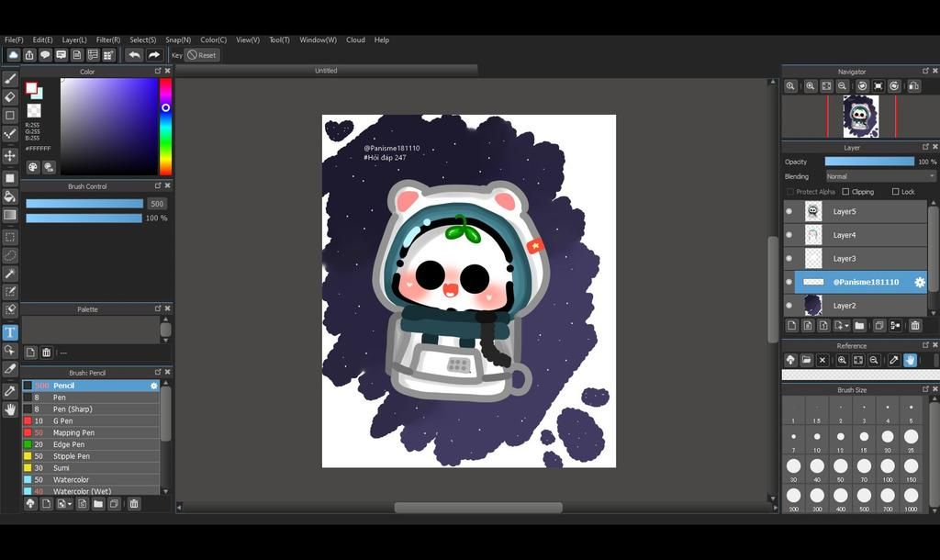
Task: Select the Watercolor brush
Action: [x=91, y=479]
